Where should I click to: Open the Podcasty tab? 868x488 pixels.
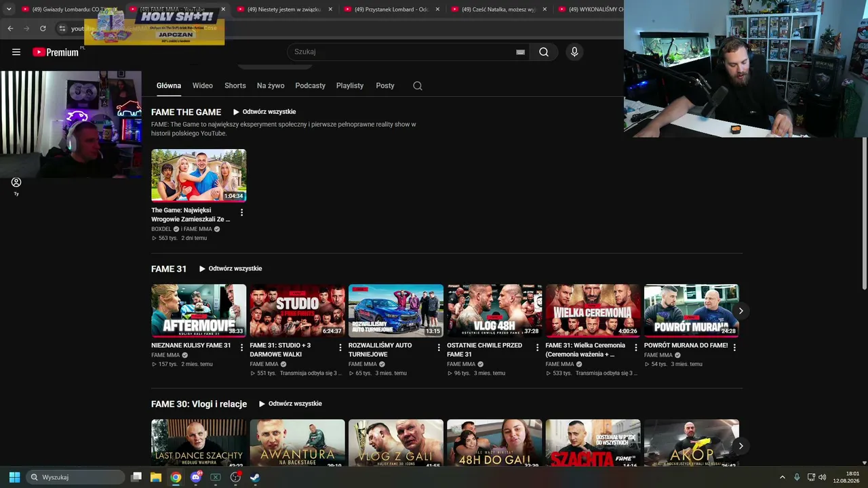(x=311, y=86)
